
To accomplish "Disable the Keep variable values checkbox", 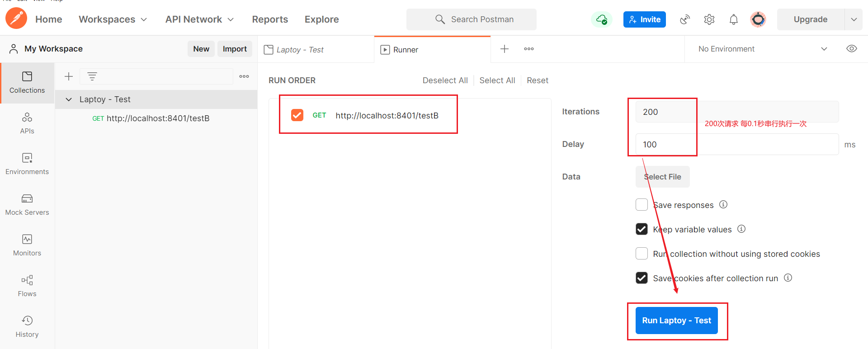I will click(642, 229).
